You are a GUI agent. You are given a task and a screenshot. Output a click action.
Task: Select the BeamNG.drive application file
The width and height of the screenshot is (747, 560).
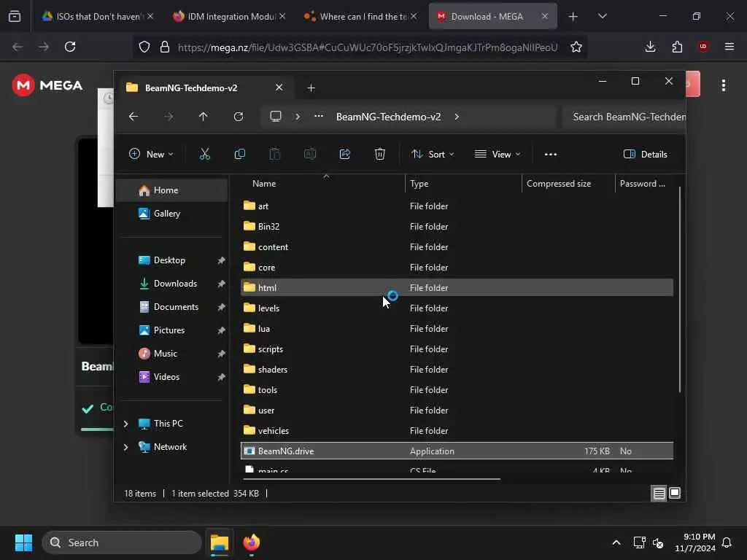[x=457, y=451]
